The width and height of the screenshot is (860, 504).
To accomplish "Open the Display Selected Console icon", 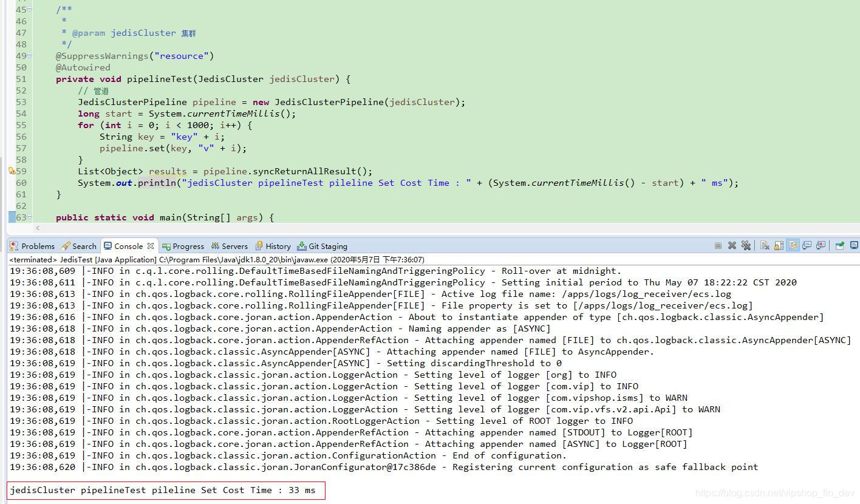I will pyautogui.click(x=853, y=245).
